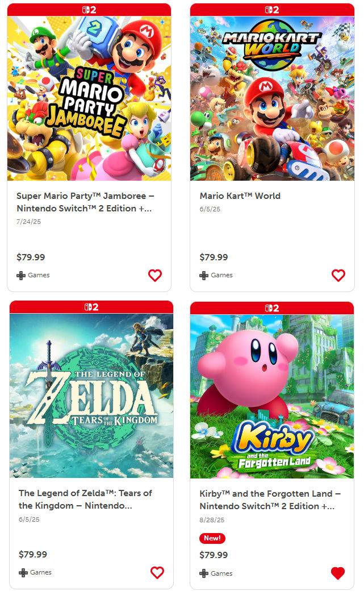Screen dimensions: 364x595
Task: Click the New! badge on Kirby
Action: point(212,538)
